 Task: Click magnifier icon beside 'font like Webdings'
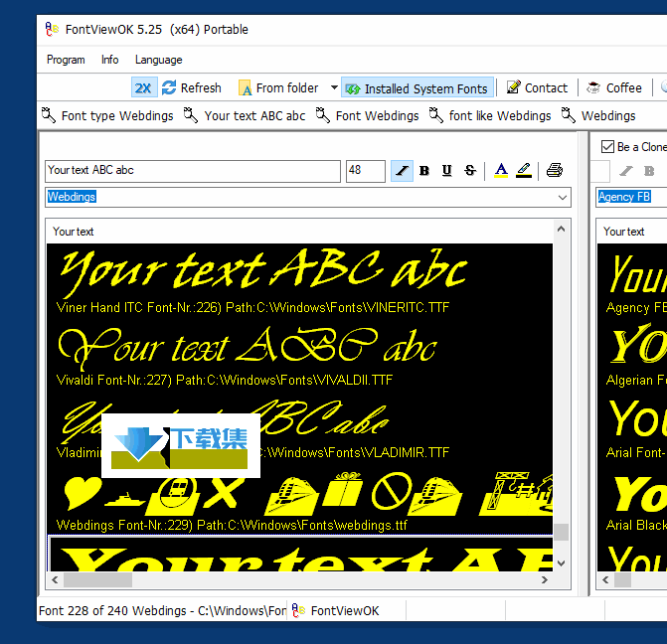point(436,115)
